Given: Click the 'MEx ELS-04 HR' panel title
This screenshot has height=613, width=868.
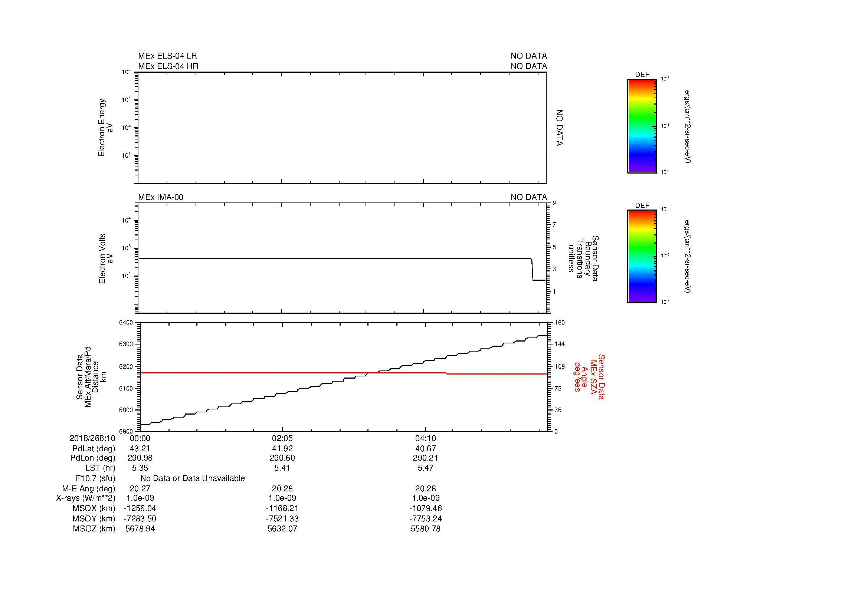Looking at the screenshot, I should click(168, 66).
